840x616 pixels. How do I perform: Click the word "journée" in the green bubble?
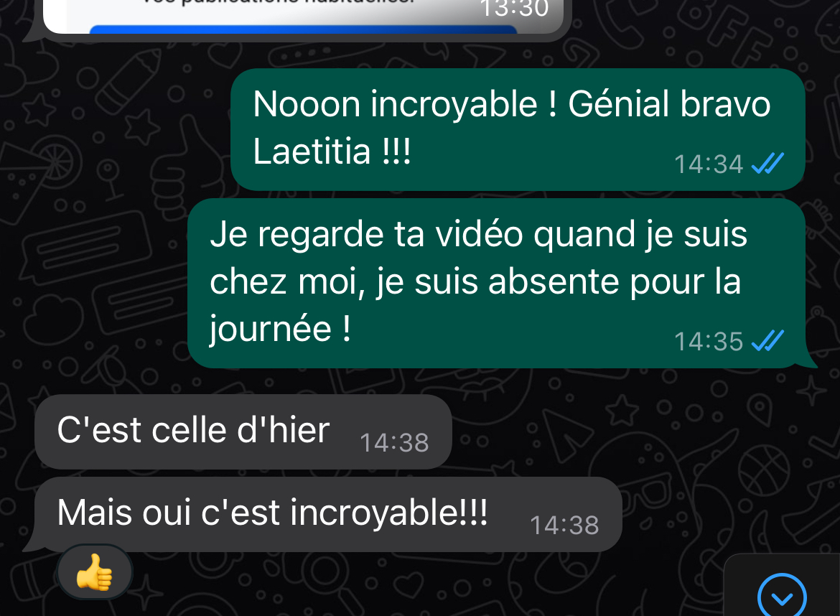(271, 328)
